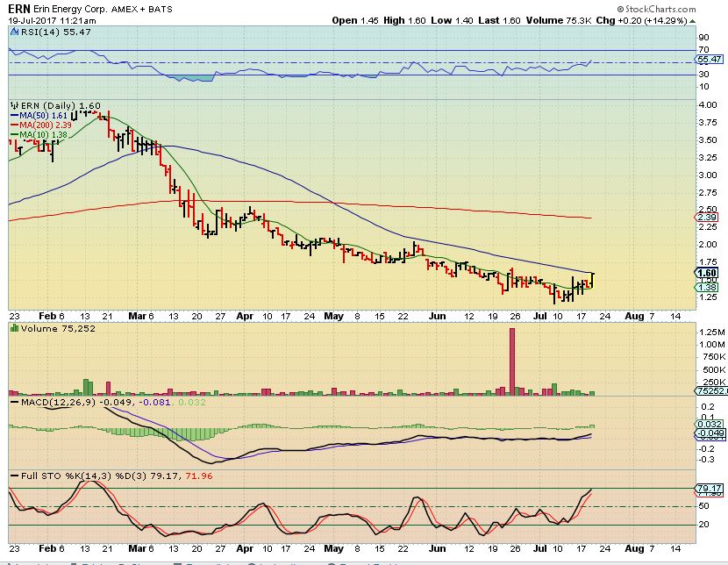728x565 pixels.
Task: Click the Last 1.60 value in the header
Action: click(500, 20)
